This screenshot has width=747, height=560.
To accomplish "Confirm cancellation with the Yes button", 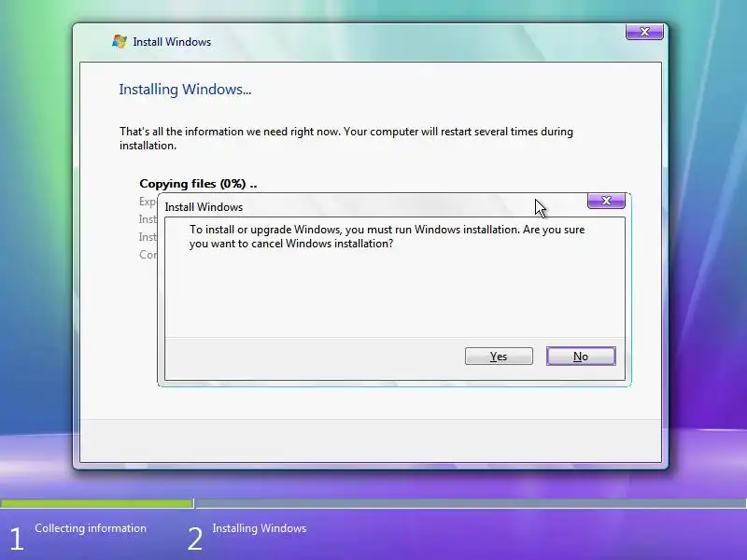I will pos(499,357).
